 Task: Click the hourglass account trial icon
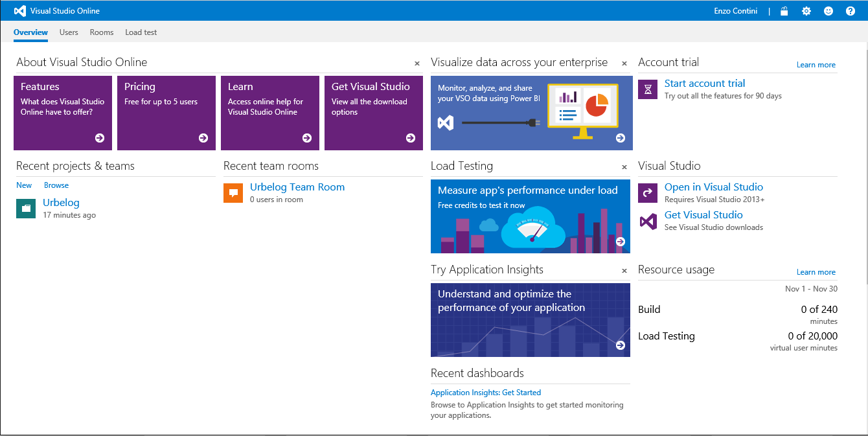tap(648, 89)
